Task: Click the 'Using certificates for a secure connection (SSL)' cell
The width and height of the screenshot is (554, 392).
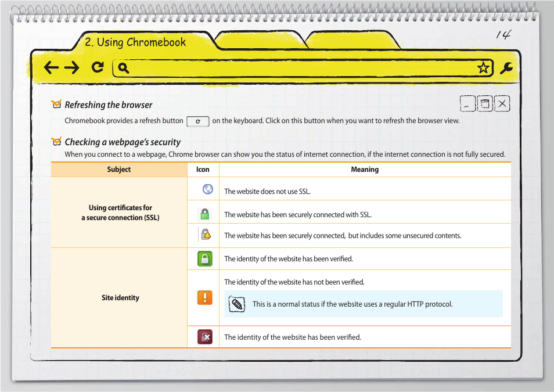Action: tap(120, 213)
